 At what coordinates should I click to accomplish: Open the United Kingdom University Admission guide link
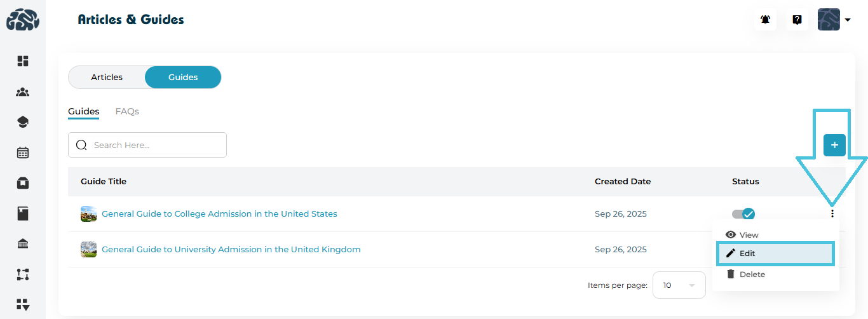coord(231,250)
